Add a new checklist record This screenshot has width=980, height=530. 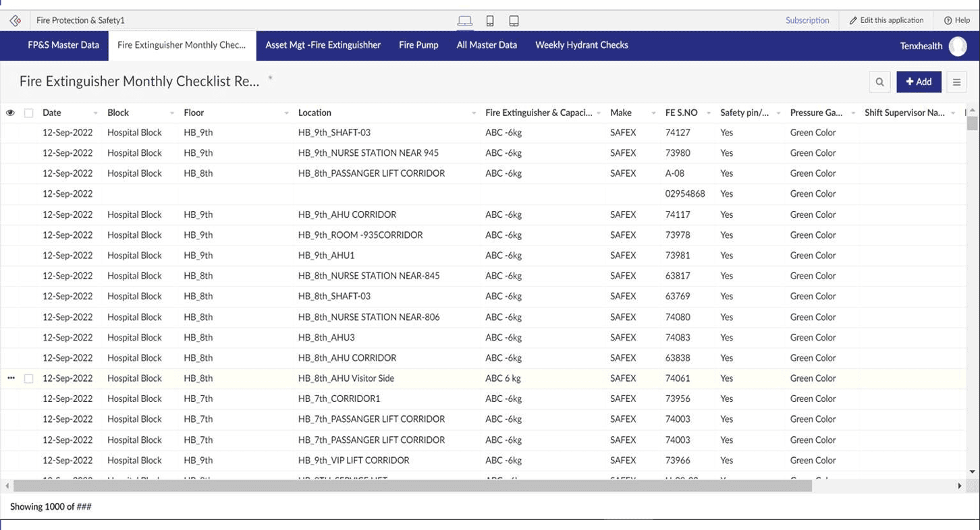click(x=919, y=82)
